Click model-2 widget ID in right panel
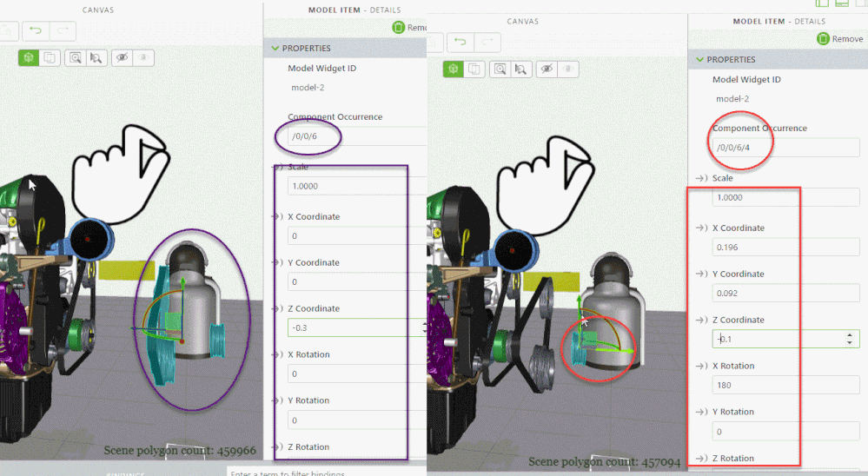The image size is (868, 476). (x=732, y=98)
